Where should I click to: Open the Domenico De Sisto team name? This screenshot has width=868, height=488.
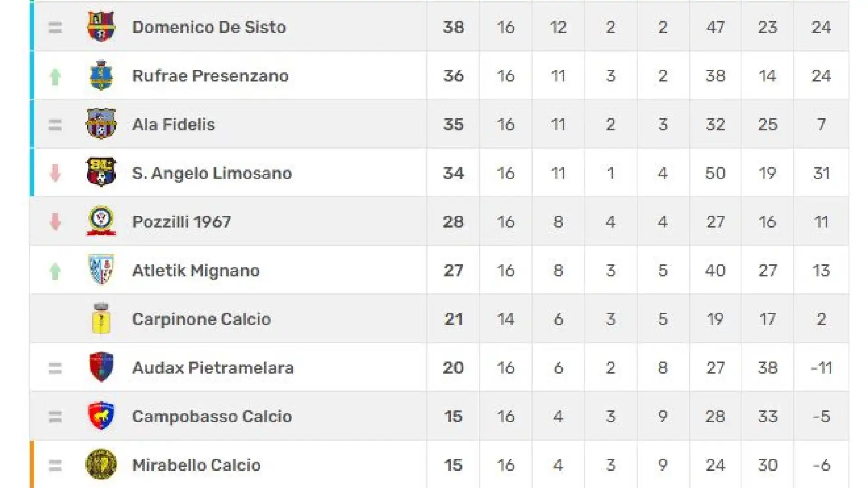209,27
